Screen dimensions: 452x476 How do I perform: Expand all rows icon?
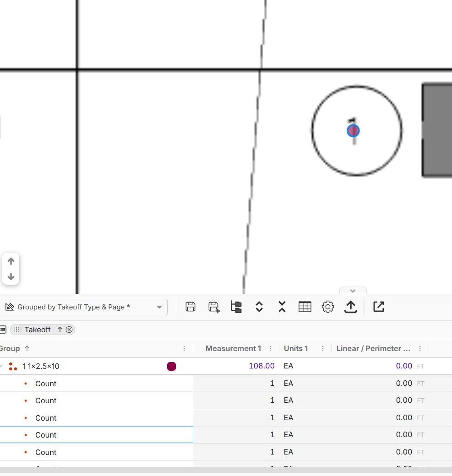click(259, 307)
